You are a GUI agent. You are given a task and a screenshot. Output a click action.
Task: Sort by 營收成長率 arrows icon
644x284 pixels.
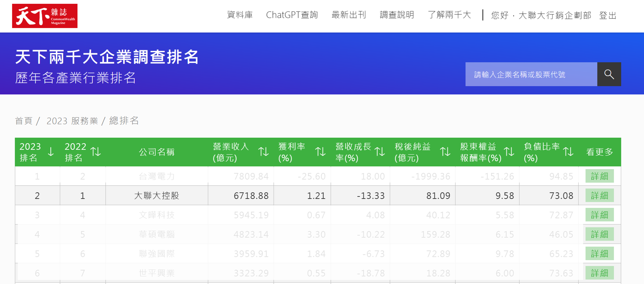pos(380,152)
